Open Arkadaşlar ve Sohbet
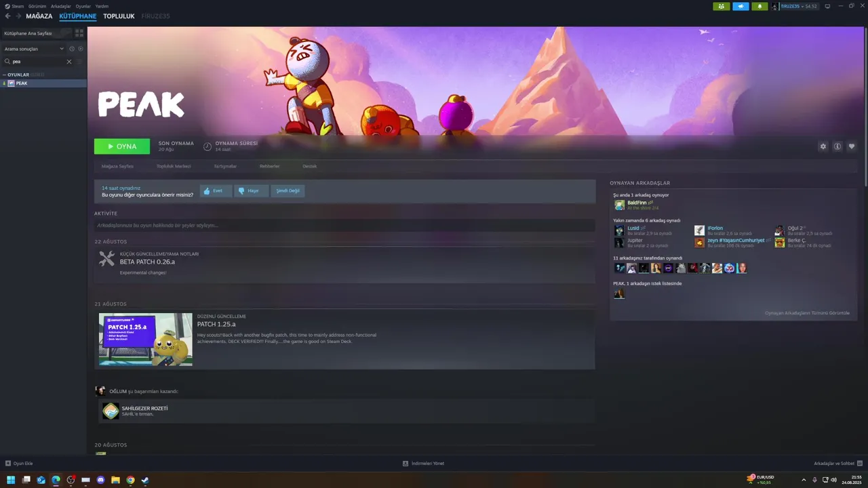The height and width of the screenshot is (488, 868). [x=838, y=464]
